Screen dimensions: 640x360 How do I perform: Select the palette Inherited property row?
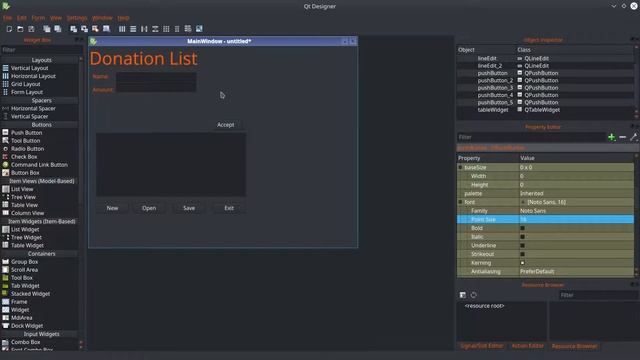(545, 193)
